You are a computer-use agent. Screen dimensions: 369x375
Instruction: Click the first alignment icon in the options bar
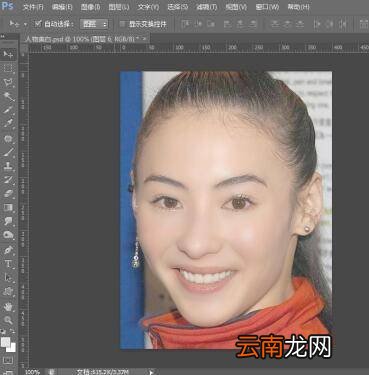tap(185, 24)
